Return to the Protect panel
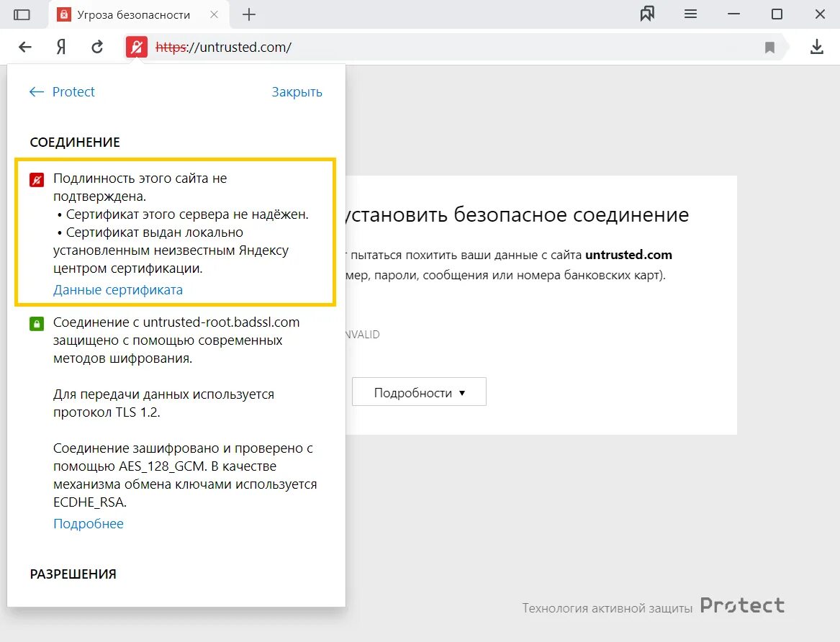840x642 pixels. tap(62, 92)
